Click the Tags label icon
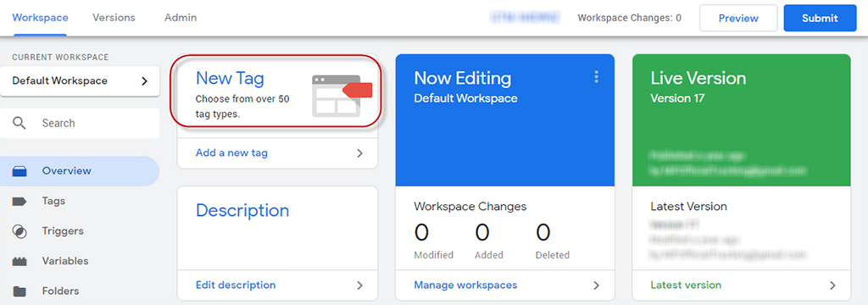The image size is (868, 305). coord(19,202)
